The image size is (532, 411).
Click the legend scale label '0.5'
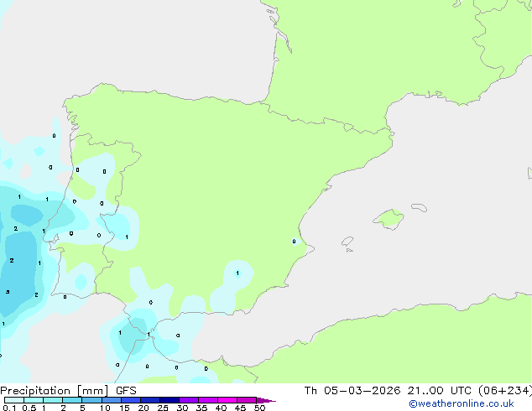coord(29,408)
